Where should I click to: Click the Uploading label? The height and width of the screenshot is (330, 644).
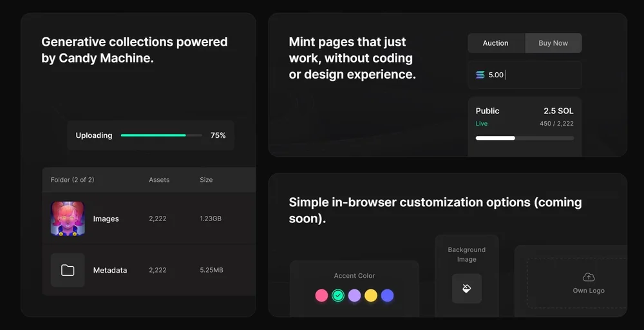[93, 135]
